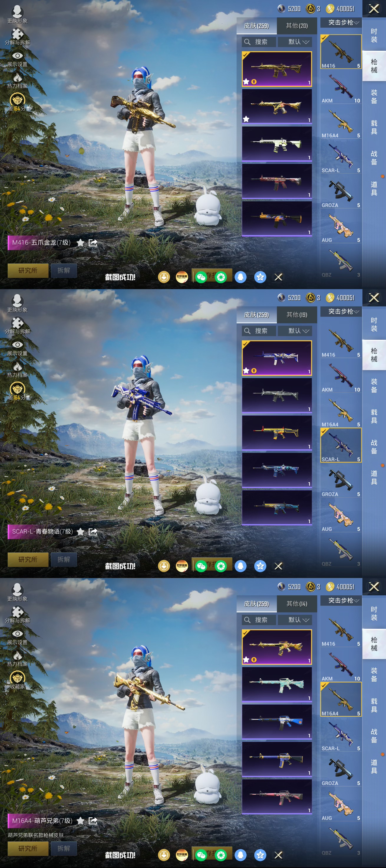The width and height of the screenshot is (386, 868).
Task: Select GROZA weapon icon on M416-五爪金龙 screen
Action: [341, 191]
